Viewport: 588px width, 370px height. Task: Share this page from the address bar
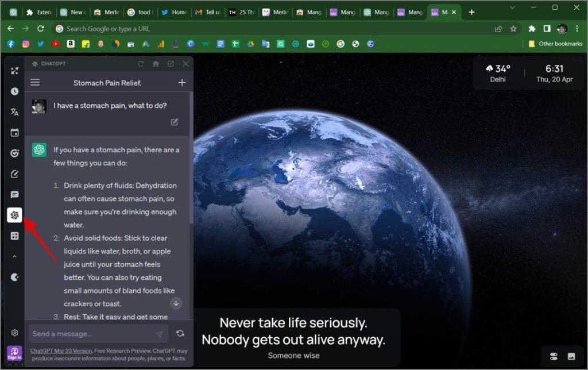498,29
